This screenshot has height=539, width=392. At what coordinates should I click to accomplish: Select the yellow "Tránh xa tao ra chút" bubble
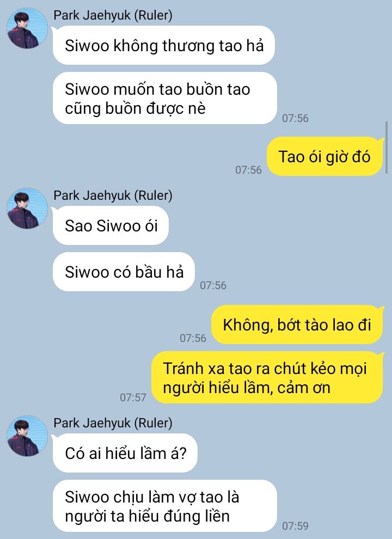[x=267, y=377]
